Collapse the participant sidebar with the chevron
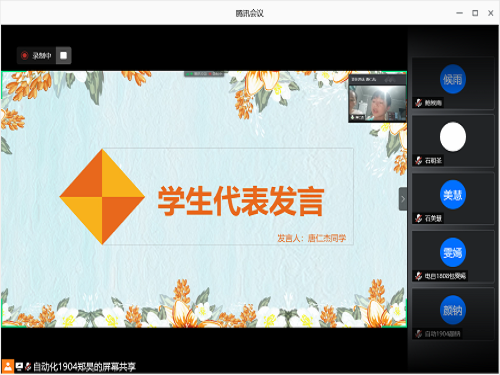The image size is (500, 375). pyautogui.click(x=403, y=199)
